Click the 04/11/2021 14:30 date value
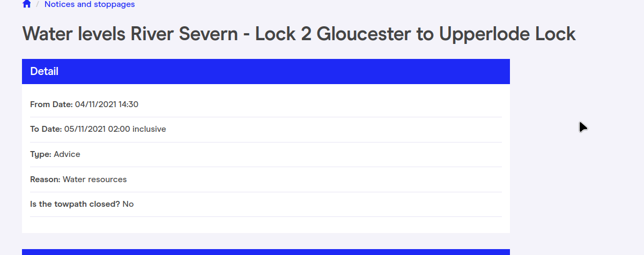This screenshot has height=255, width=644. (107, 104)
